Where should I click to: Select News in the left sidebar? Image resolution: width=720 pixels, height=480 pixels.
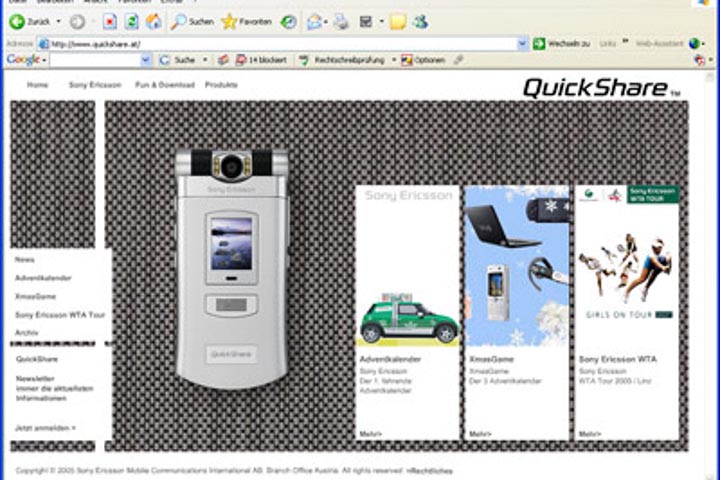[x=25, y=260]
